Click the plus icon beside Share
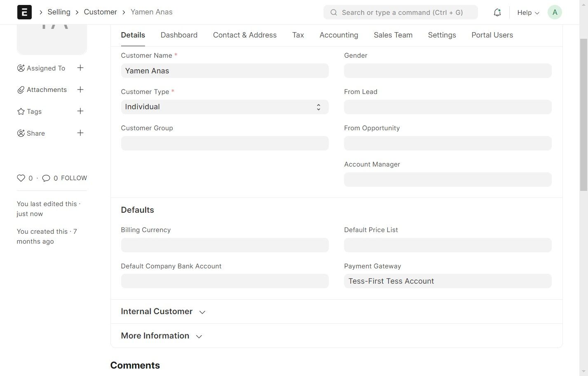This screenshot has height=376, width=588. (80, 133)
